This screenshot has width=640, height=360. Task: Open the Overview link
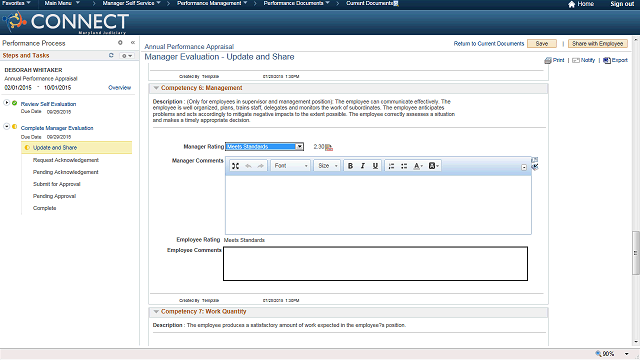pos(120,88)
